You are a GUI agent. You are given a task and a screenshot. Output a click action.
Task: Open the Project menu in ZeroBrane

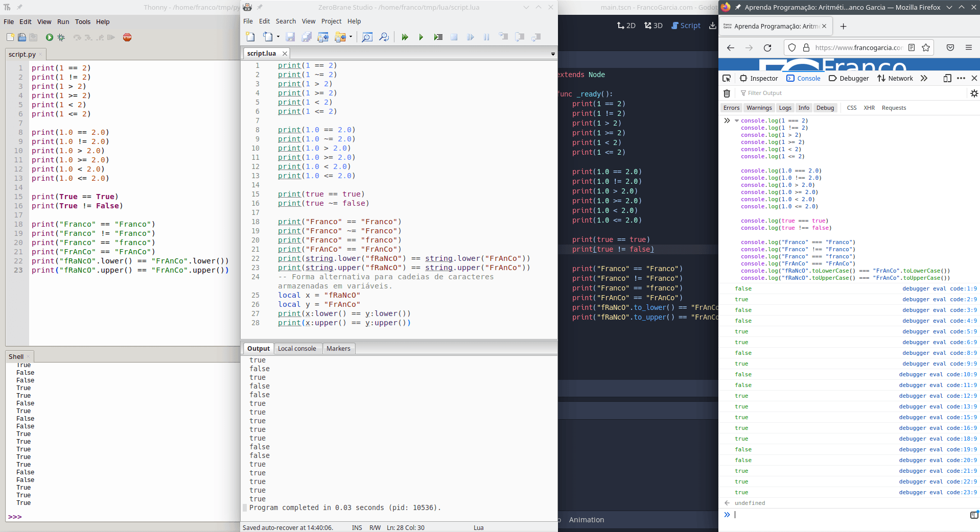331,21
